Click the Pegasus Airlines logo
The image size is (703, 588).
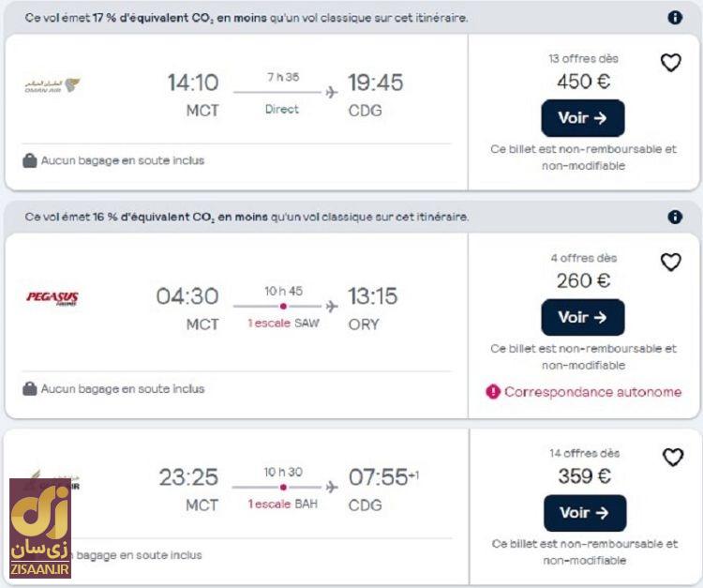pyautogui.click(x=52, y=299)
